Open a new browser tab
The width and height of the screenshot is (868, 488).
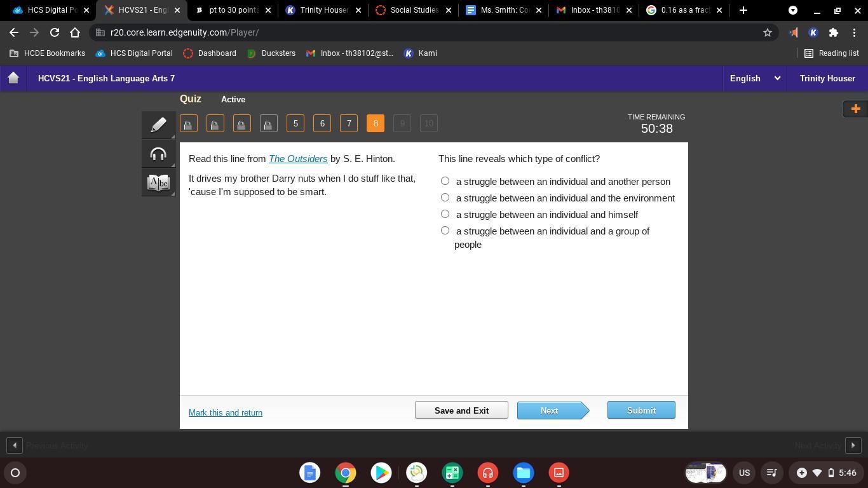coord(743,10)
